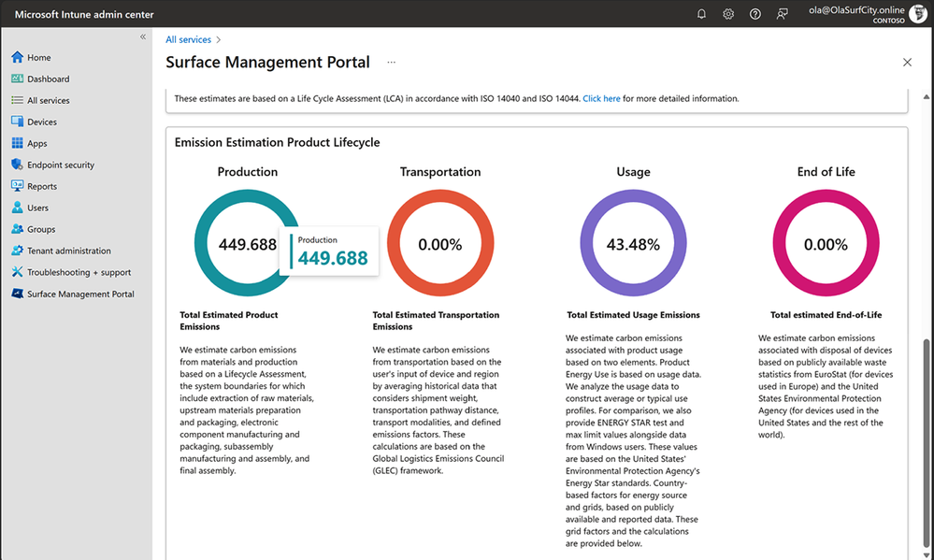Open Tenant administration menu label
Screen dimensions: 934x560
tap(69, 251)
